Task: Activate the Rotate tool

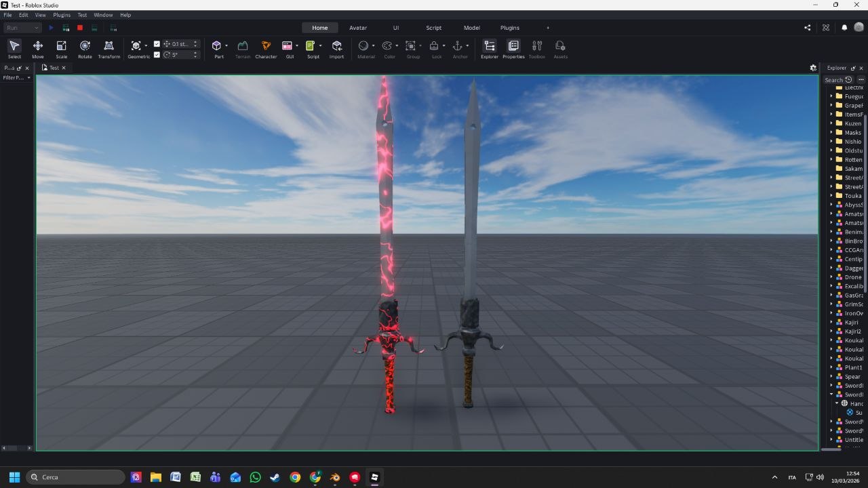Action: (84, 49)
